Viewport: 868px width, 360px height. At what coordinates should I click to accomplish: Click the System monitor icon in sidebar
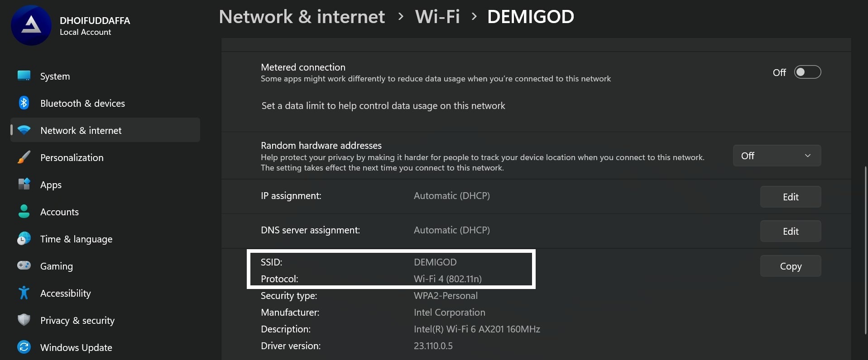coord(24,76)
